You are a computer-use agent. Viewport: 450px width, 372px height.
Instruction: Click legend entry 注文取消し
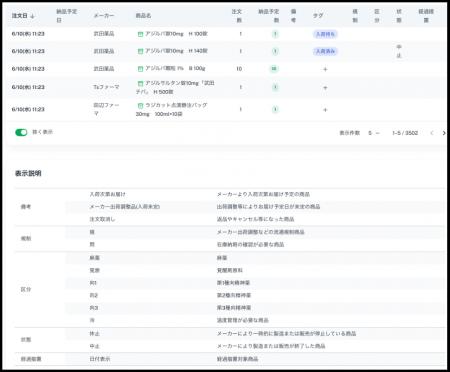click(x=102, y=219)
